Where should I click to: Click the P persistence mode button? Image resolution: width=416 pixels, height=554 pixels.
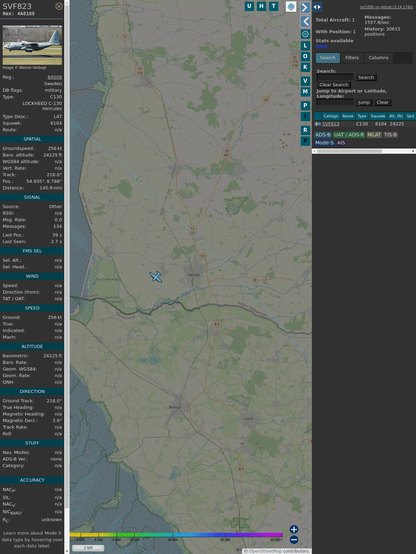[x=305, y=105]
